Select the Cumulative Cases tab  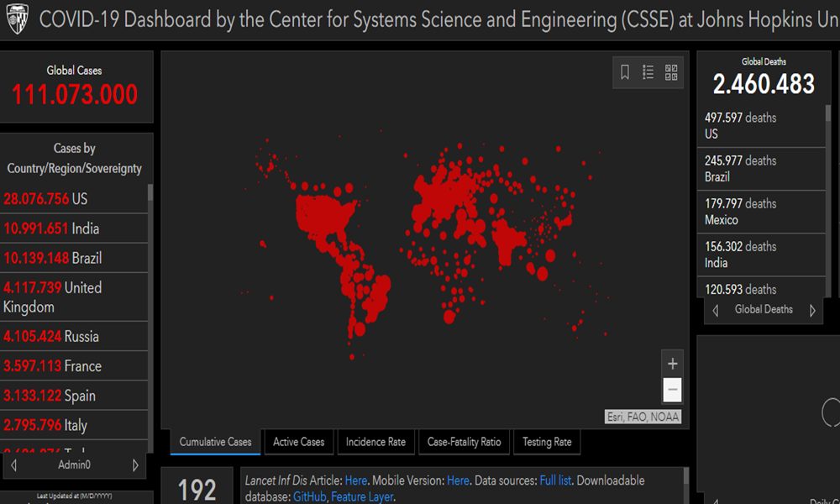(x=215, y=442)
